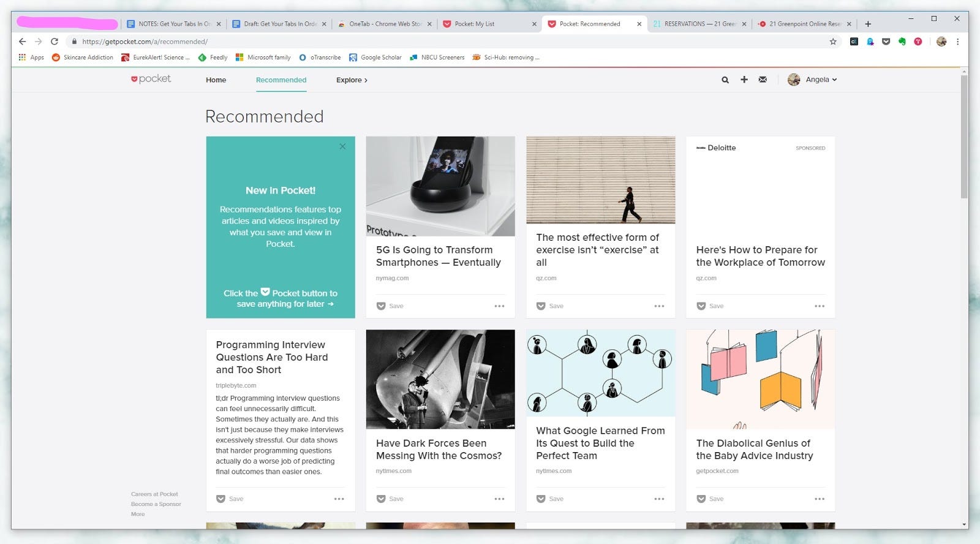
Task: Switch to NOTES: Get Your Tabs tab
Action: (x=173, y=24)
